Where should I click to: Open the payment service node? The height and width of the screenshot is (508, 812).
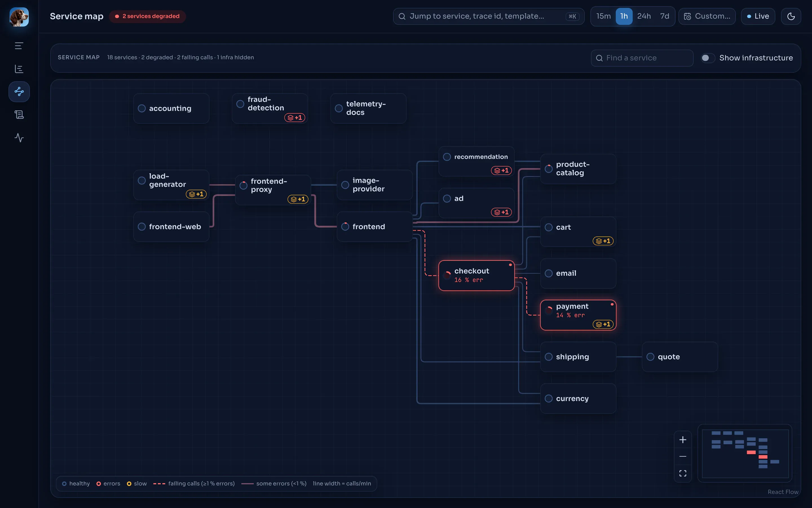[578, 315]
